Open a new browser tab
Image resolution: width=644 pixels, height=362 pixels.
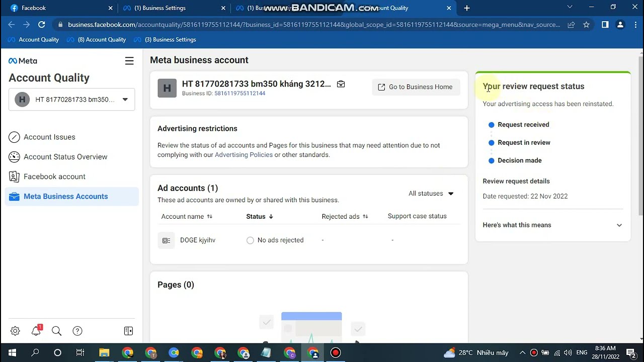click(x=467, y=8)
